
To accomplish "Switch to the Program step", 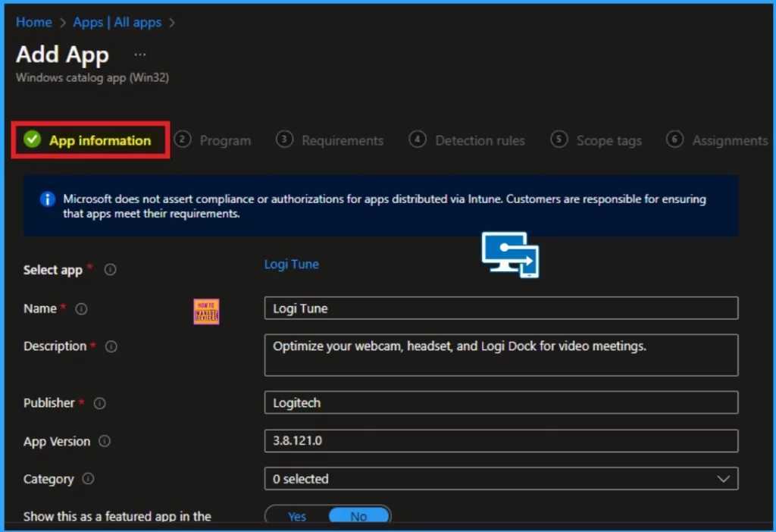I will click(213, 140).
